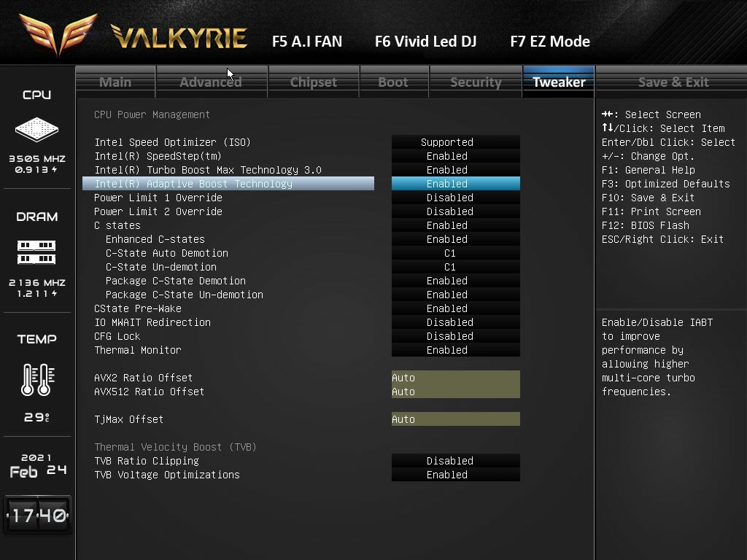Image resolution: width=747 pixels, height=560 pixels.
Task: Open C-State Un-demotion C1 options
Action: click(455, 267)
